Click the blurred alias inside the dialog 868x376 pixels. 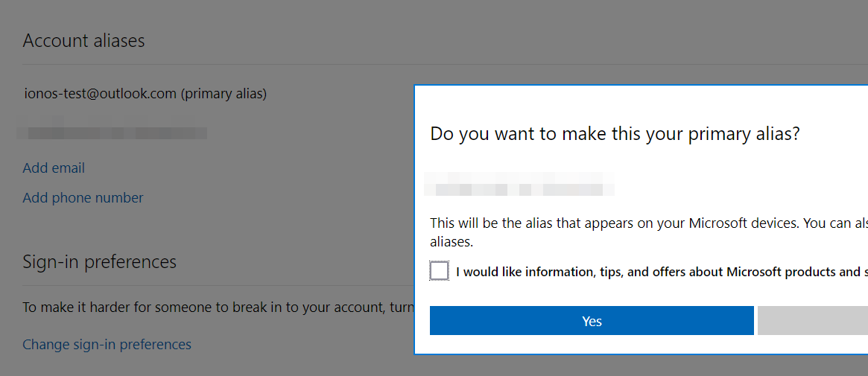point(519,184)
